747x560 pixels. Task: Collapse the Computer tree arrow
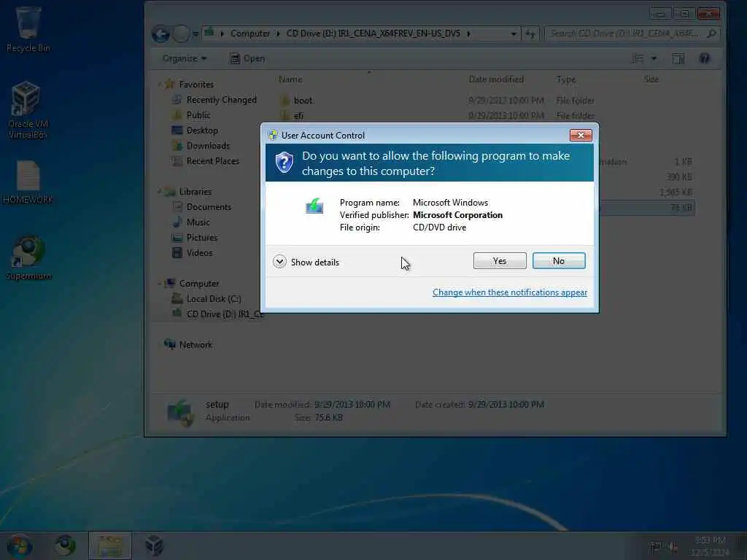[160, 284]
